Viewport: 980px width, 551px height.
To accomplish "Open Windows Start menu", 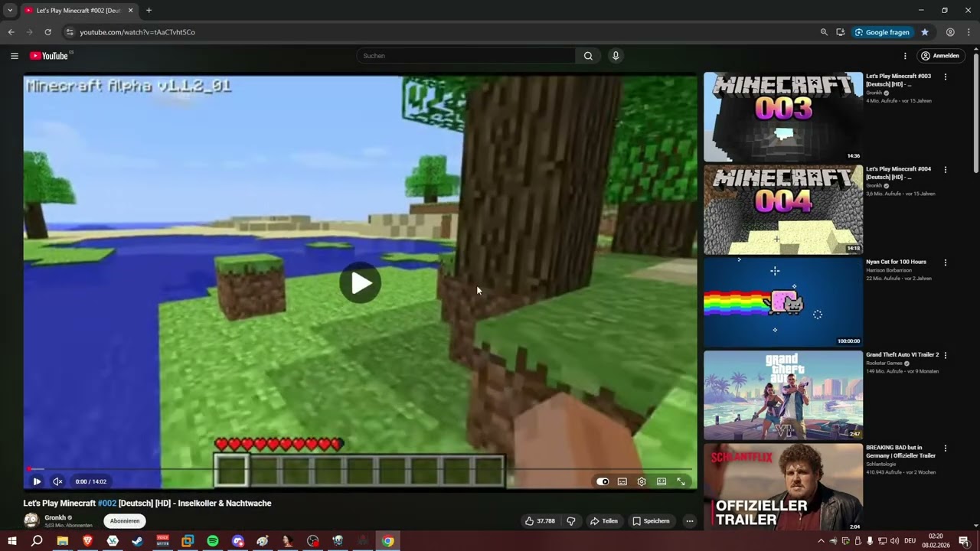I will click(12, 541).
